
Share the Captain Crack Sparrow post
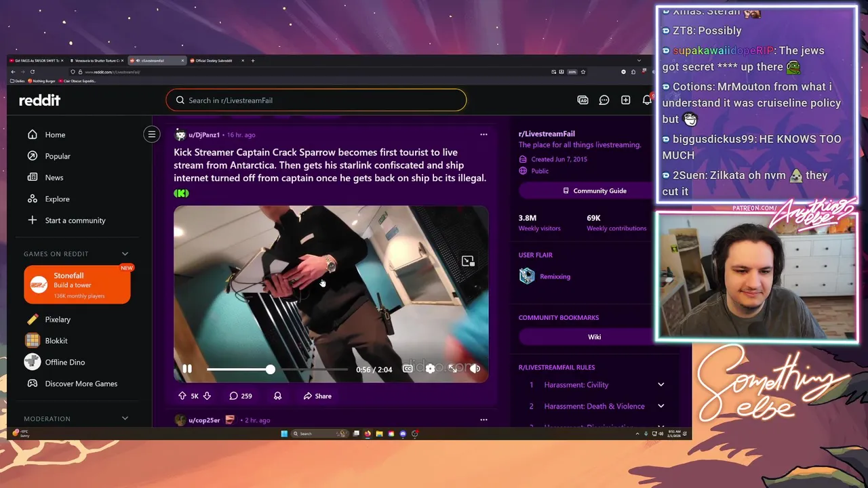317,396
